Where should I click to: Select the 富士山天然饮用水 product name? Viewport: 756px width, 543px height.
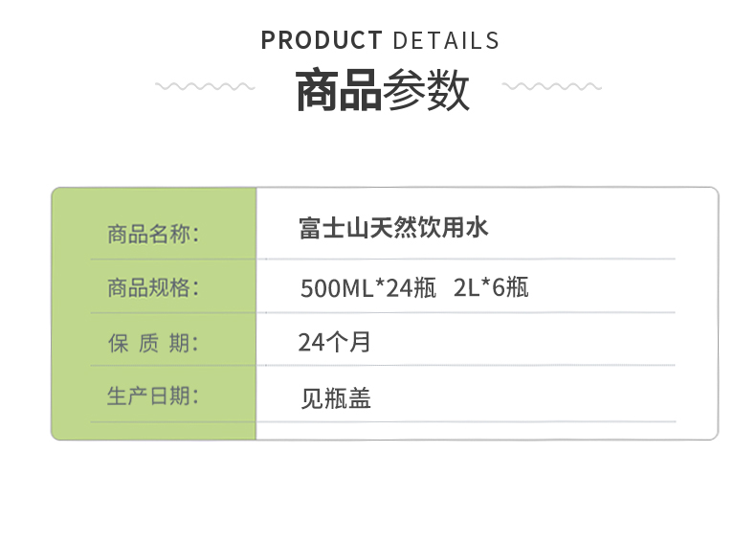click(393, 228)
